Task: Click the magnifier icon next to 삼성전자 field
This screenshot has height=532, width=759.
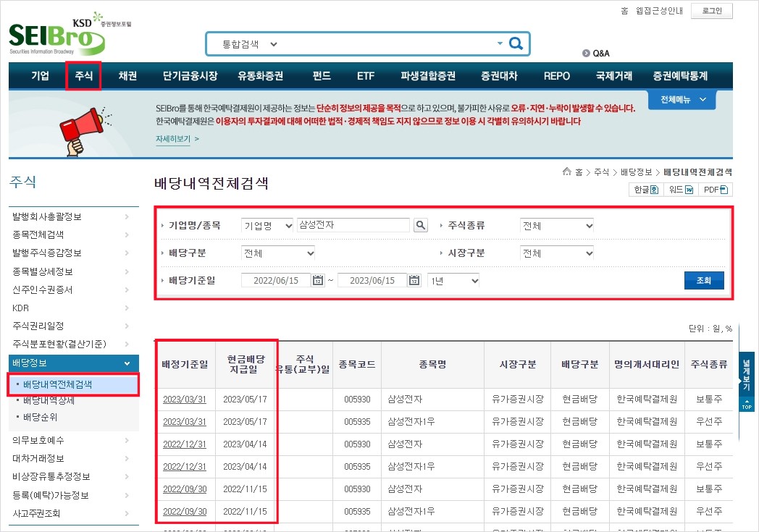Action: pyautogui.click(x=421, y=224)
